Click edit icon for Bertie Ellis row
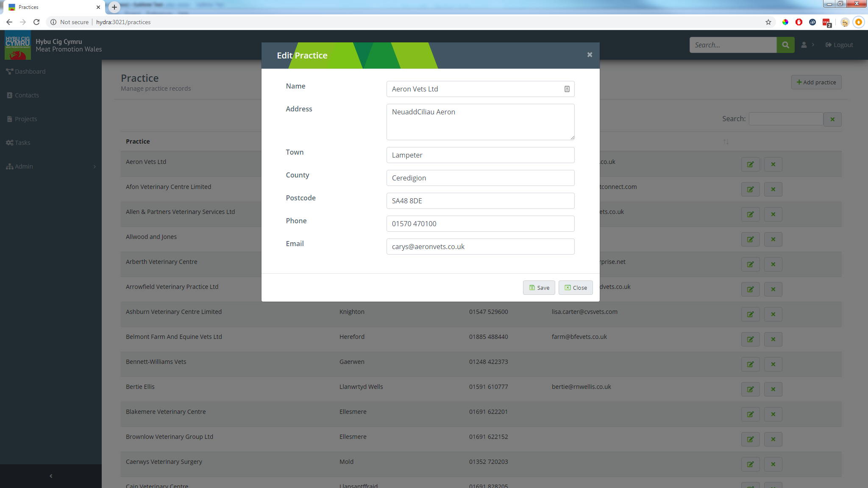 point(750,389)
